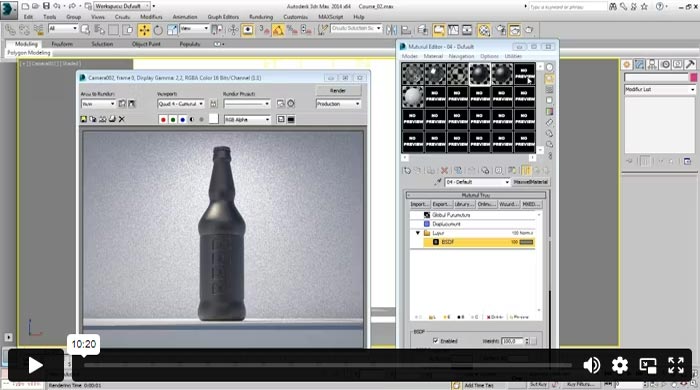Click the pink object color swatch
This screenshot has width=700, height=390.
click(693, 77)
